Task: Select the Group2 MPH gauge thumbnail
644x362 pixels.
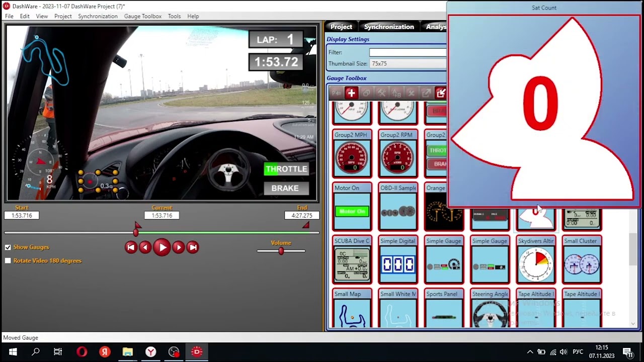Action: (x=352, y=153)
